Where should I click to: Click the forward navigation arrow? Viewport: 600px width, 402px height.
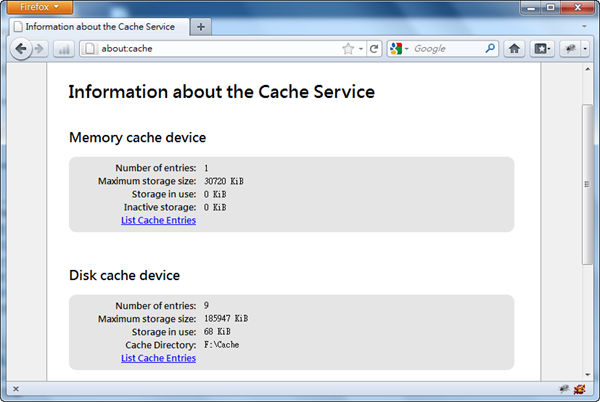pyautogui.click(x=40, y=48)
